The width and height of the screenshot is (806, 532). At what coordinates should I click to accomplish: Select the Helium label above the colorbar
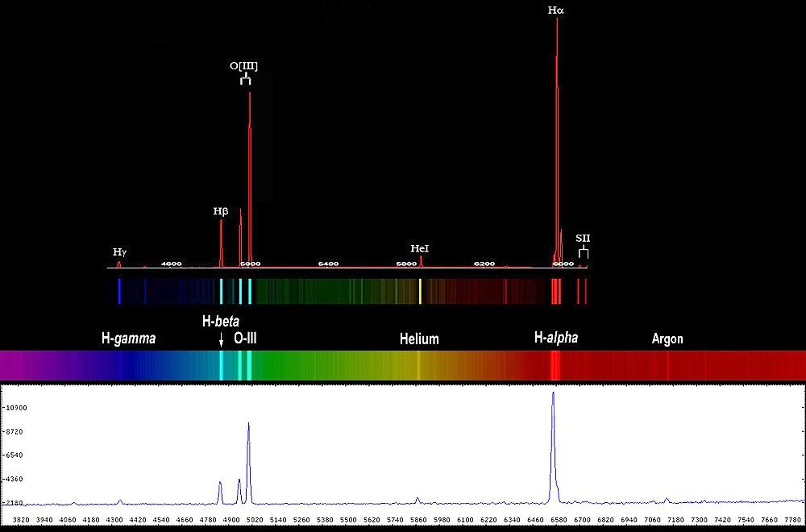tap(419, 339)
